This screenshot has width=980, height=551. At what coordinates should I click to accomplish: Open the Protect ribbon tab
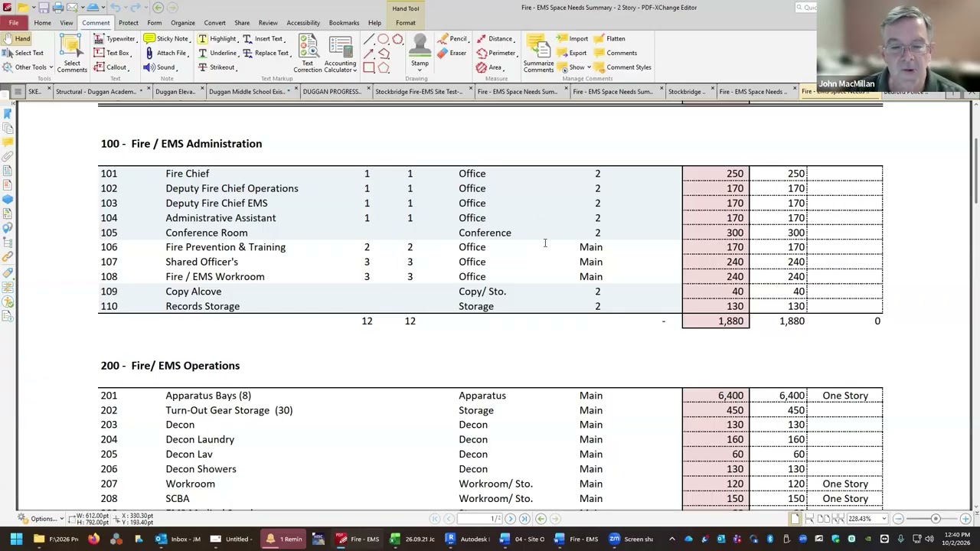pyautogui.click(x=129, y=23)
